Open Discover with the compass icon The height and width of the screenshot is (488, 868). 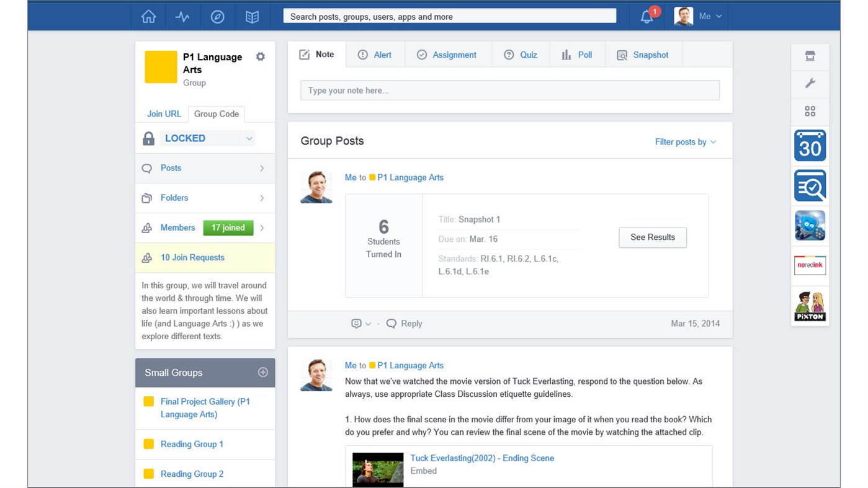(217, 17)
